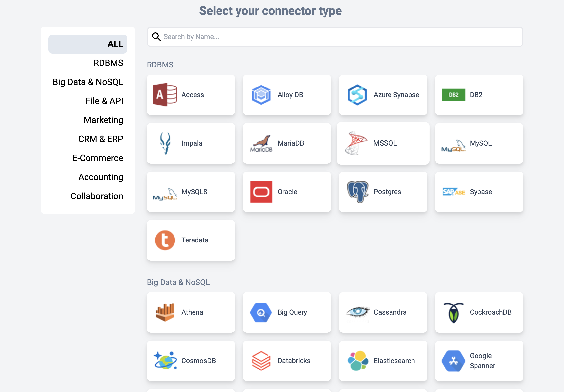Click the CosmosDB text label

point(198,361)
